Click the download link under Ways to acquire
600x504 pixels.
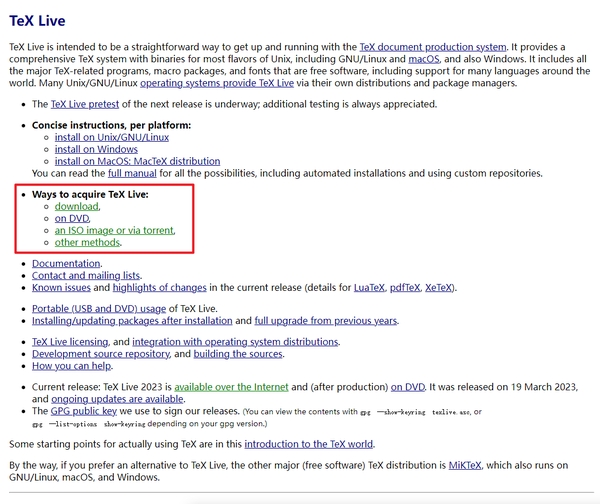point(77,206)
